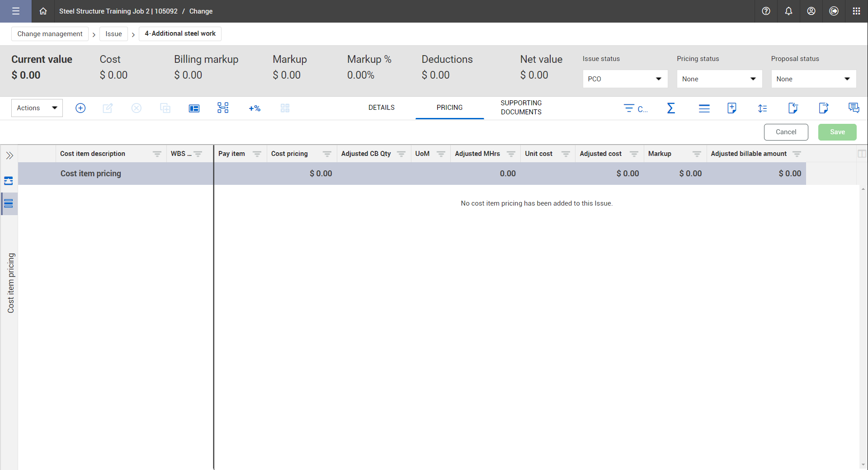The width and height of the screenshot is (868, 470).
Task: Click the sigma totals icon
Action: pos(671,108)
